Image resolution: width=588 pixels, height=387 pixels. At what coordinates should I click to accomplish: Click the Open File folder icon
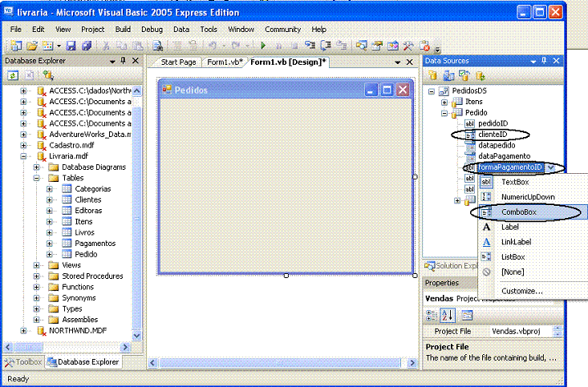click(x=32, y=46)
